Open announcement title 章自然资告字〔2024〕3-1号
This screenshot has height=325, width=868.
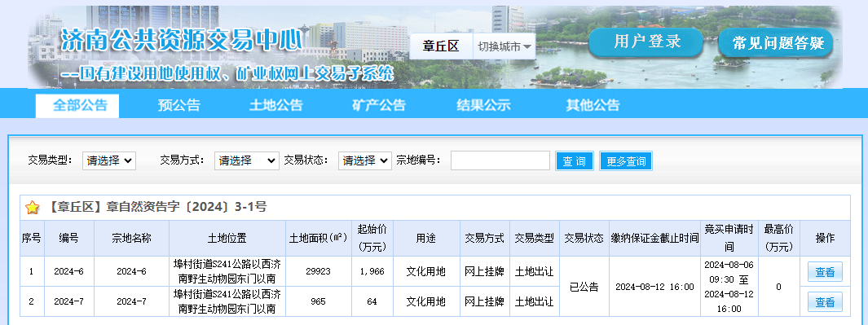pyautogui.click(x=156, y=208)
